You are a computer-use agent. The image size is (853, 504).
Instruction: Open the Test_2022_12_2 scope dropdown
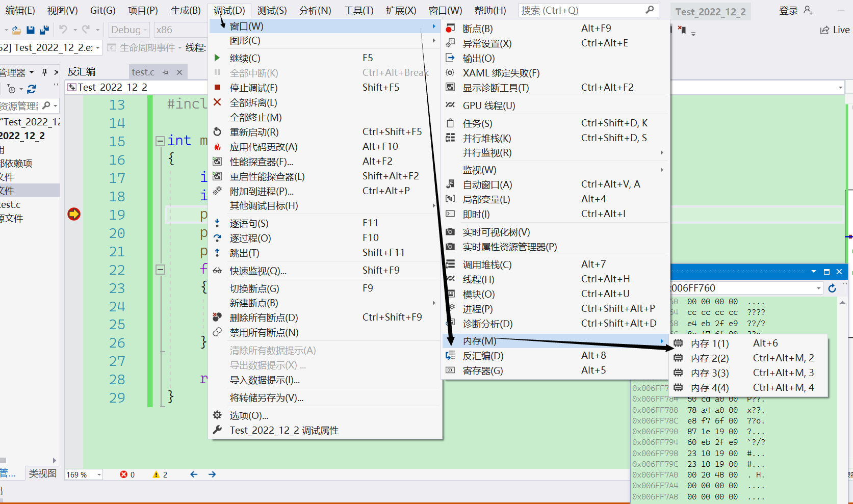pos(840,88)
